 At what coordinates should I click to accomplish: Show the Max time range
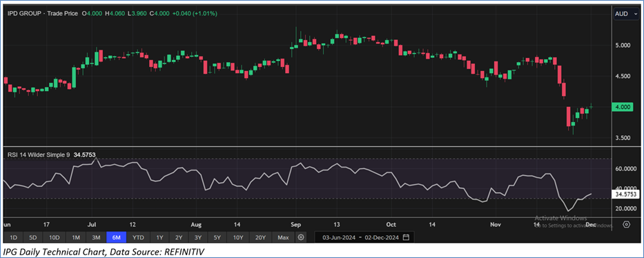coord(283,237)
